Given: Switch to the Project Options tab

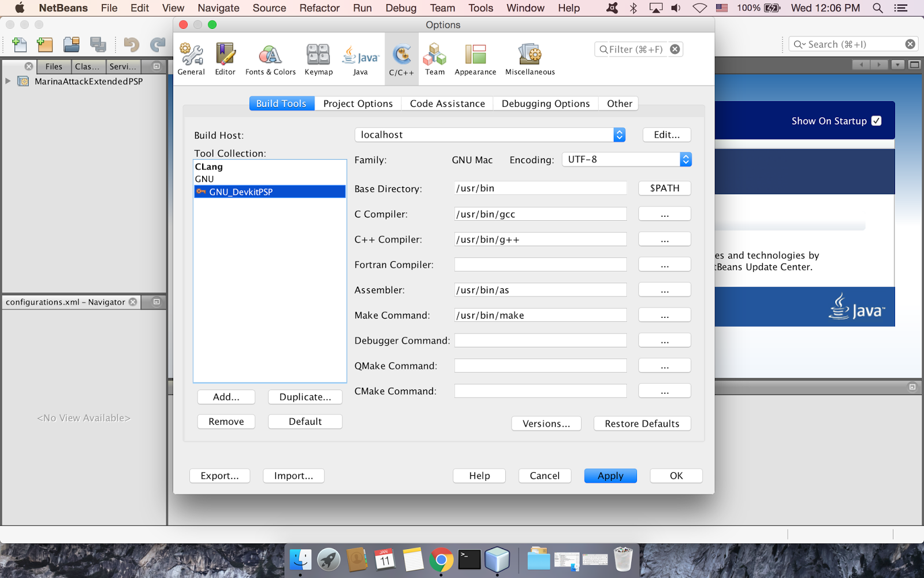Looking at the screenshot, I should click(358, 103).
